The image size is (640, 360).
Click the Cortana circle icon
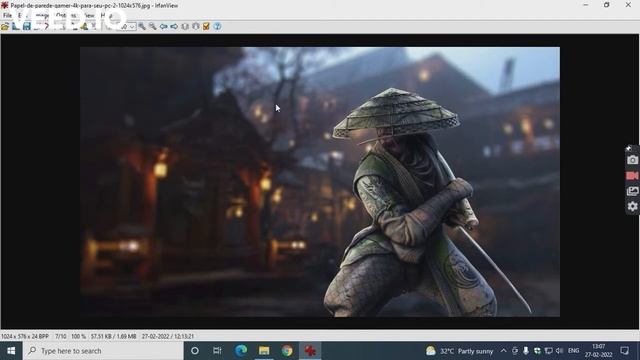195,351
